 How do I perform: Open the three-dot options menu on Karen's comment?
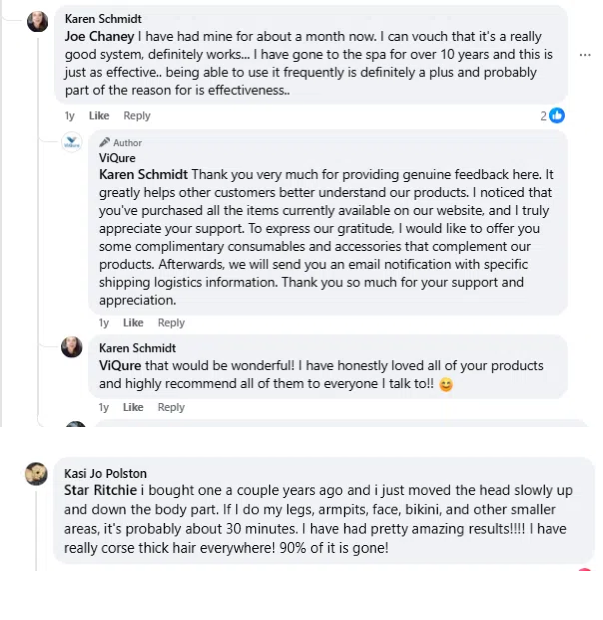click(x=586, y=55)
